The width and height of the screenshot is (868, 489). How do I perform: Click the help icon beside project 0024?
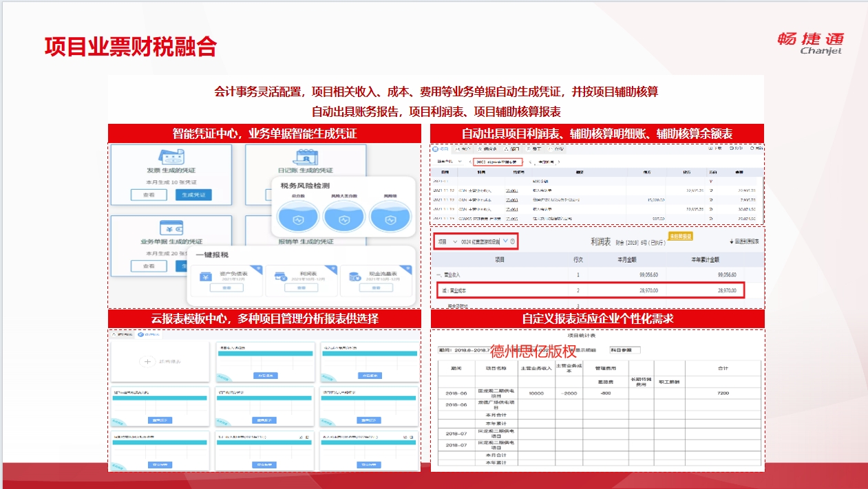click(512, 241)
